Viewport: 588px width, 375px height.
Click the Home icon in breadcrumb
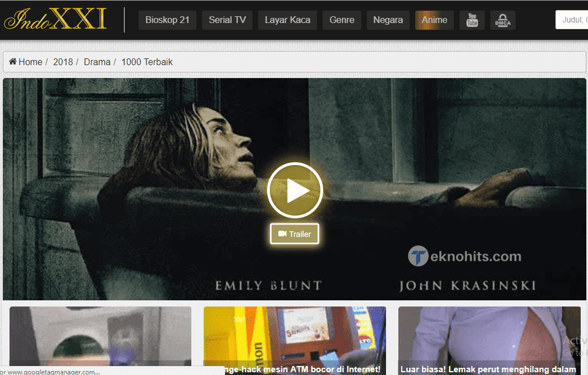click(x=13, y=62)
